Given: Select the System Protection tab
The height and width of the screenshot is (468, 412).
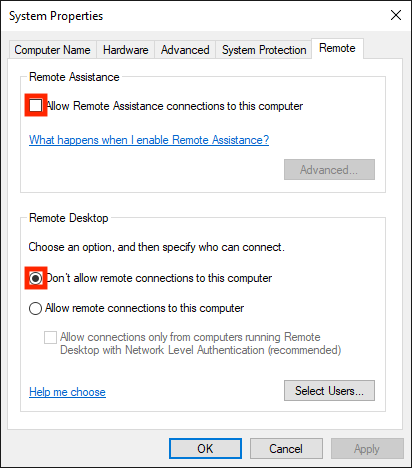Looking at the screenshot, I should (x=264, y=50).
